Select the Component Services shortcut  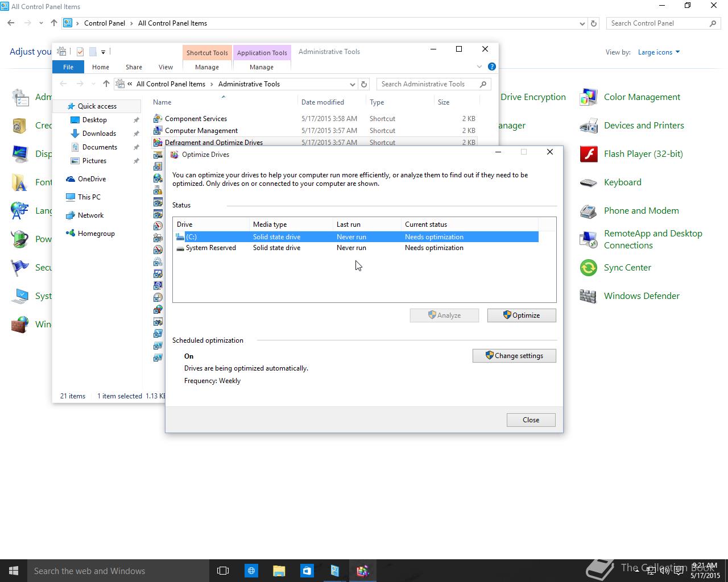pyautogui.click(x=196, y=119)
